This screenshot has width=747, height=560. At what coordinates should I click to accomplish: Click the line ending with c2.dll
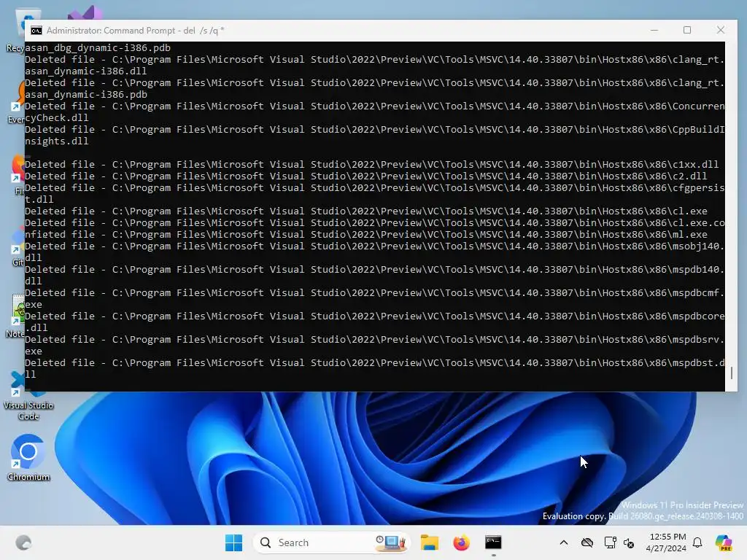pos(366,176)
